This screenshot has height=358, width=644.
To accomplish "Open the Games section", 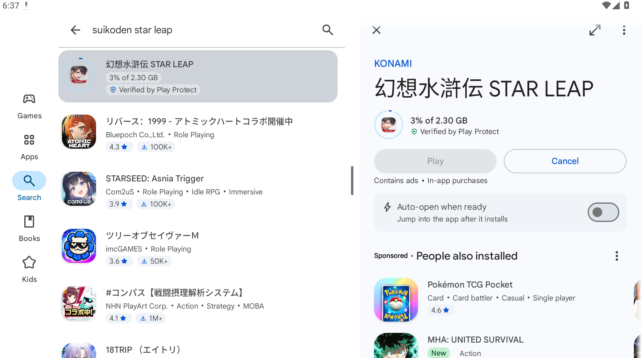I will point(29,107).
